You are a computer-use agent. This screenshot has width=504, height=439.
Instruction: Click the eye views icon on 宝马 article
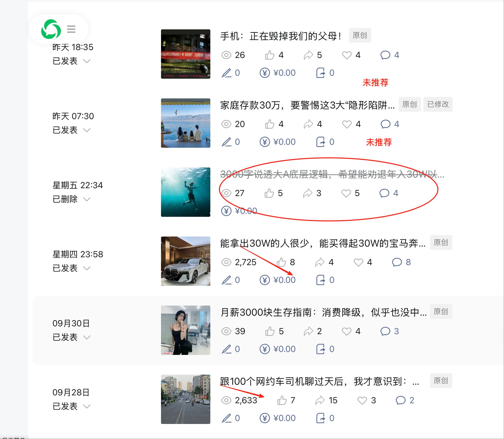(226, 262)
